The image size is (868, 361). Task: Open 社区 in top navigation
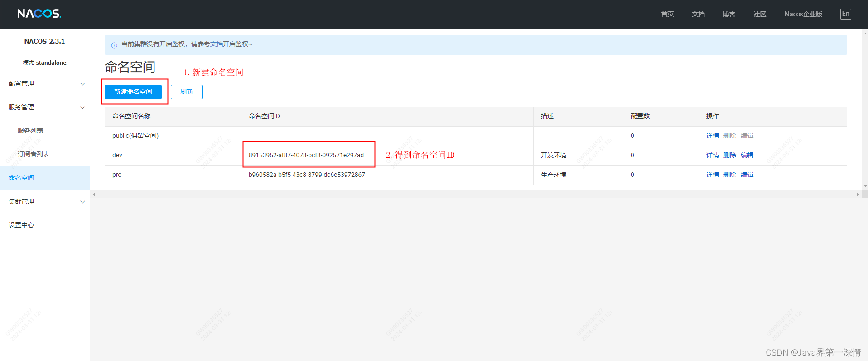[760, 14]
